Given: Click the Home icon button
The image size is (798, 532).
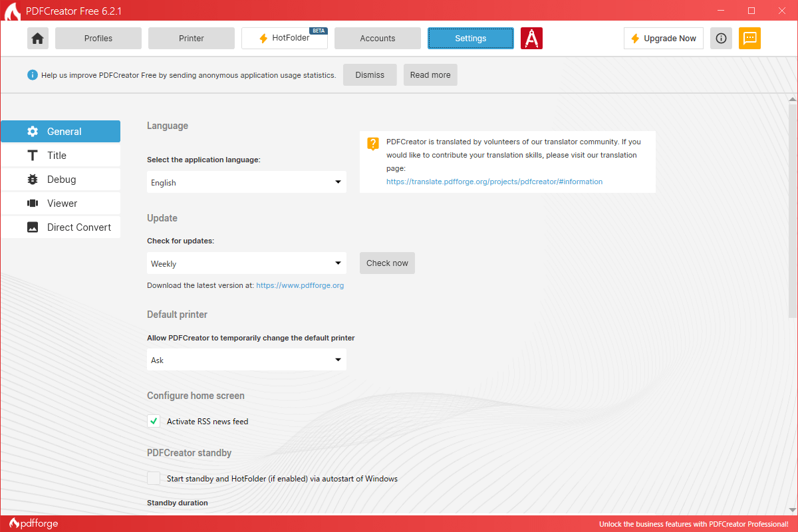Looking at the screenshot, I should point(38,39).
